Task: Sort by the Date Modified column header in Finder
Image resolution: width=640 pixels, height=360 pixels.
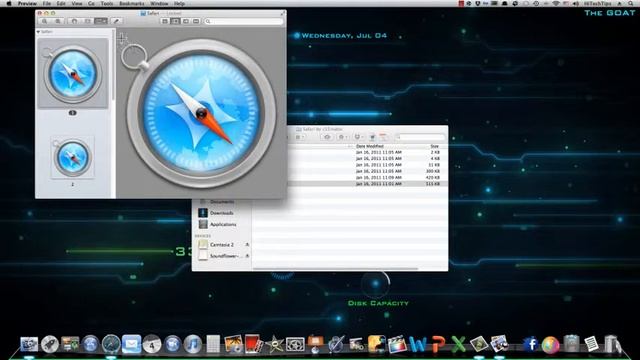Action: click(x=369, y=146)
